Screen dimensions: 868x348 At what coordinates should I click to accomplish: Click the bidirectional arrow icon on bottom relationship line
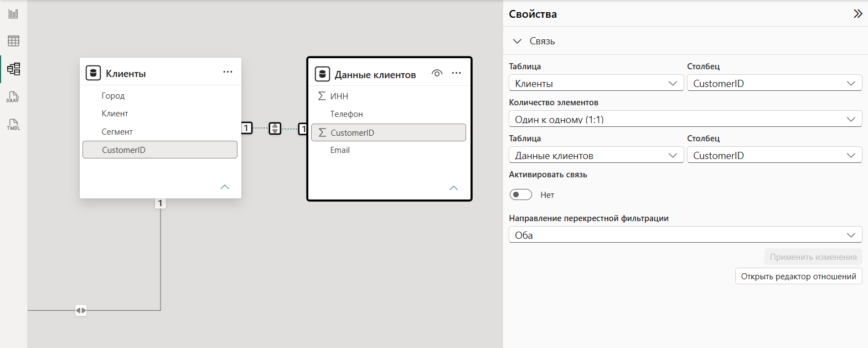[81, 310]
